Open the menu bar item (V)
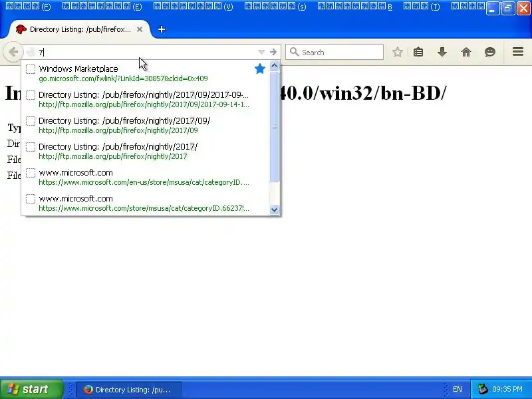The width and height of the screenshot is (532, 399). click(193, 6)
